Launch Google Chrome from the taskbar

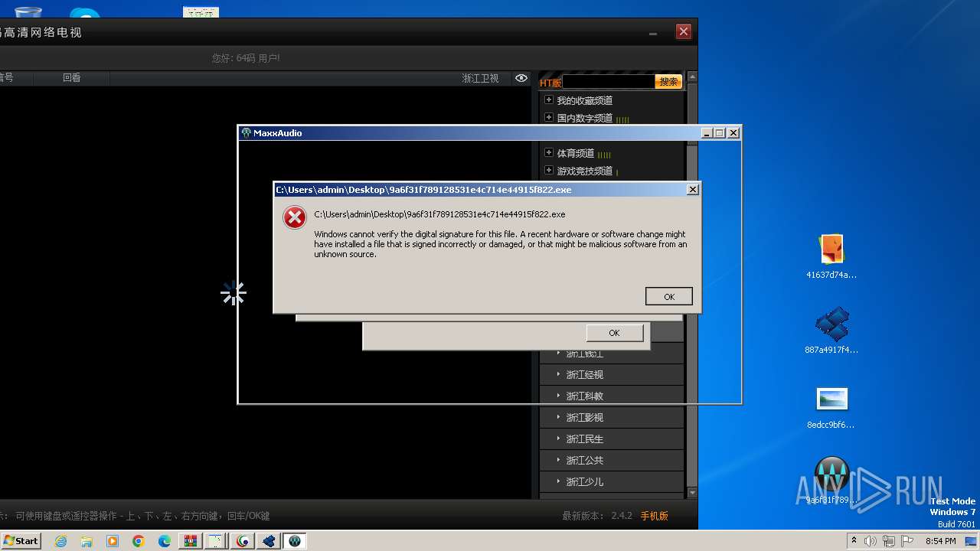139,541
